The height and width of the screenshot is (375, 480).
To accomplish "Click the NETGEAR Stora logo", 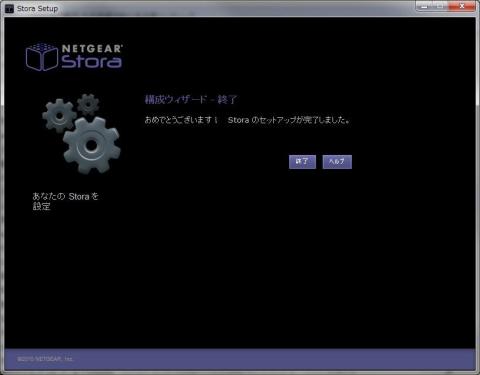I will click(x=74, y=57).
